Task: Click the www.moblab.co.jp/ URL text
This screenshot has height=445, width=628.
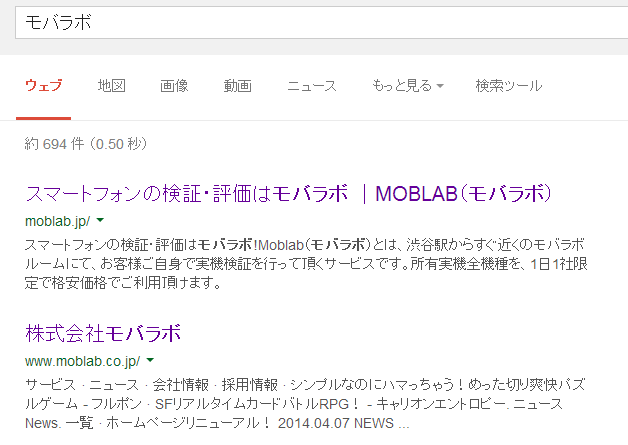Action: coord(83,361)
